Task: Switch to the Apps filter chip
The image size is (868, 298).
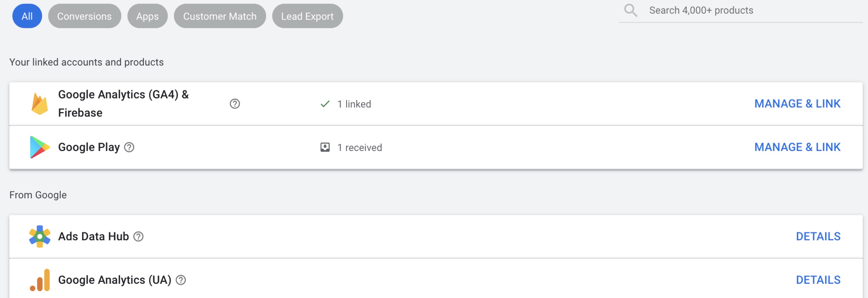Action: (147, 16)
